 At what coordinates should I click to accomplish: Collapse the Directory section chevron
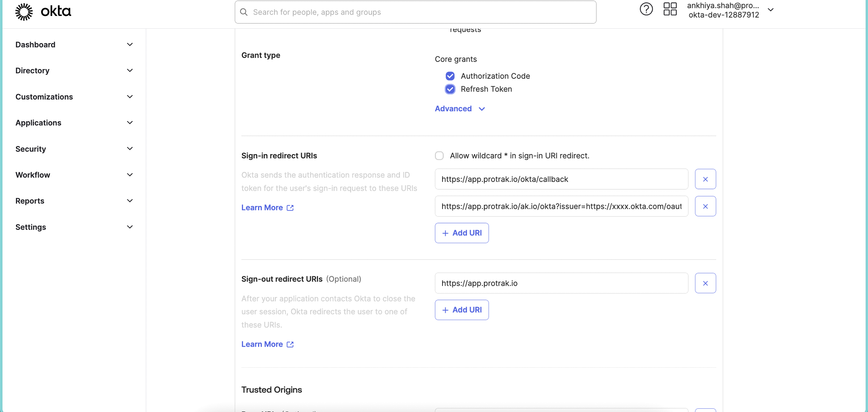[x=130, y=70]
